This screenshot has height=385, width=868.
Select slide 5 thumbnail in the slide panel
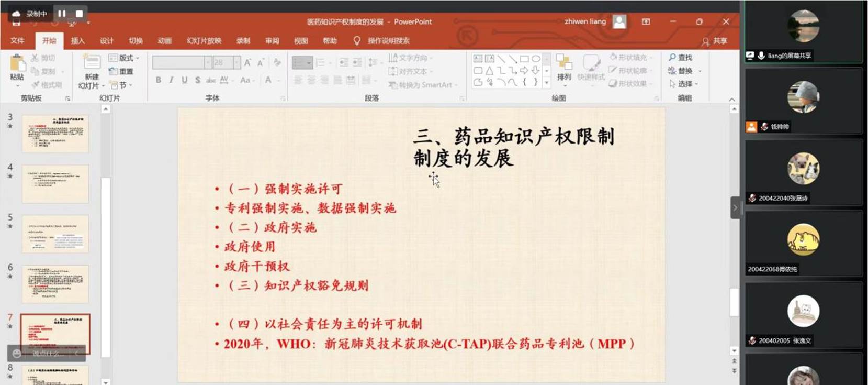point(55,234)
